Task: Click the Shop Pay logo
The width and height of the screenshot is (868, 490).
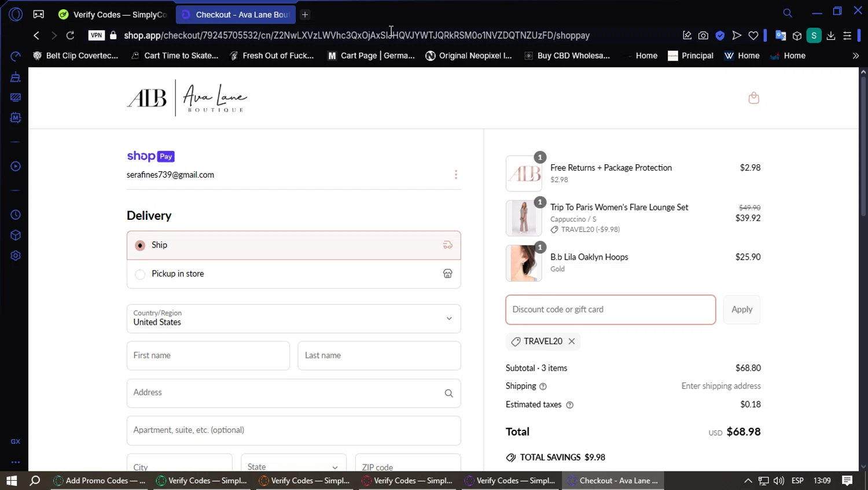Action: (150, 156)
